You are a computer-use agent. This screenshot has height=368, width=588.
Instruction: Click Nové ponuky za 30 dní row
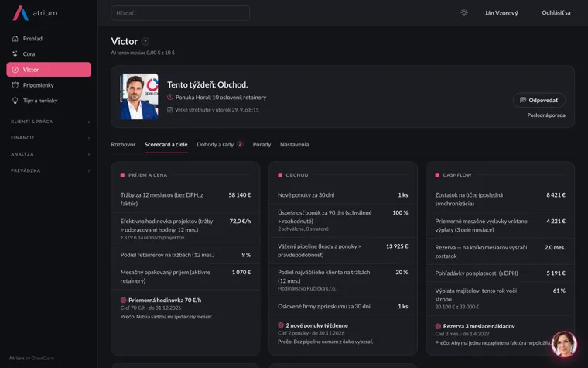click(x=343, y=195)
